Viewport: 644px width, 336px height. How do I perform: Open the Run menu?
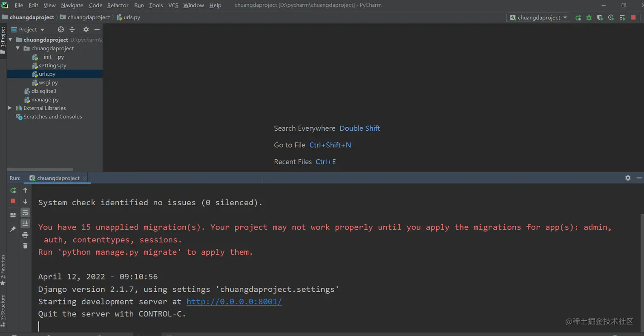[x=139, y=5]
